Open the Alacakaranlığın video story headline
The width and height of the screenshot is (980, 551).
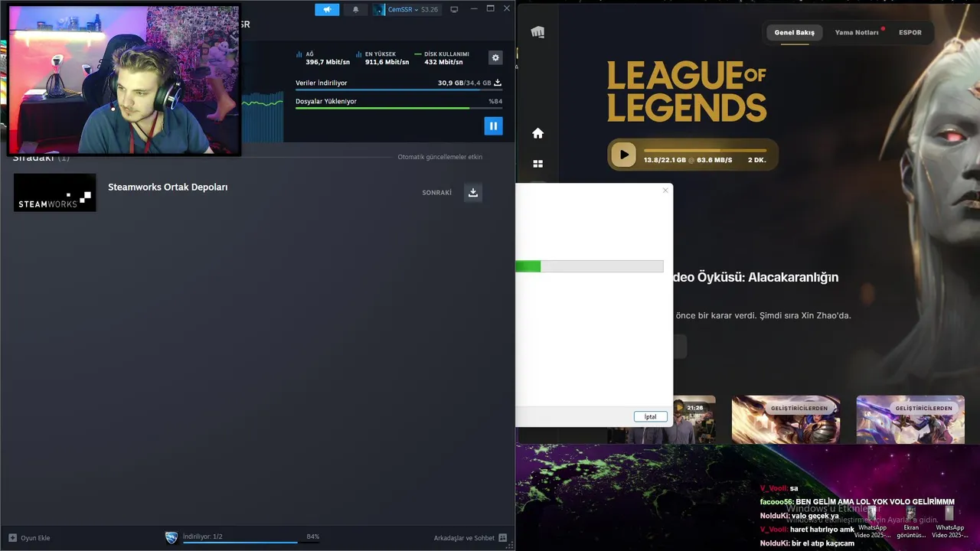755,277
